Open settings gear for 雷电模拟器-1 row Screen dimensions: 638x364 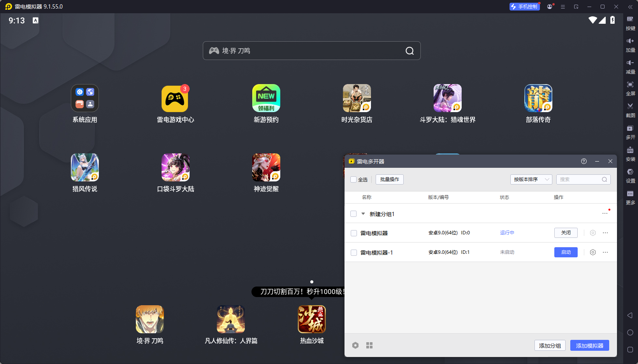(x=593, y=252)
